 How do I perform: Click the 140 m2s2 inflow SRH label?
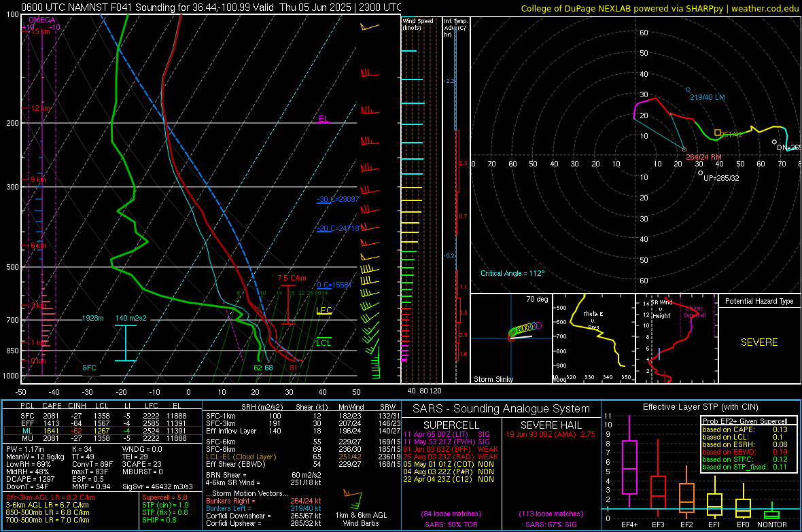pyautogui.click(x=130, y=318)
